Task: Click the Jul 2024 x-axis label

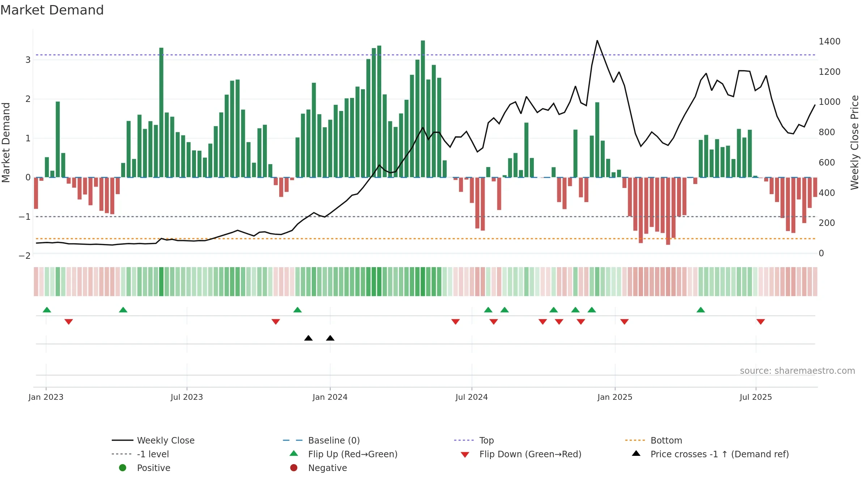Action: [472, 397]
